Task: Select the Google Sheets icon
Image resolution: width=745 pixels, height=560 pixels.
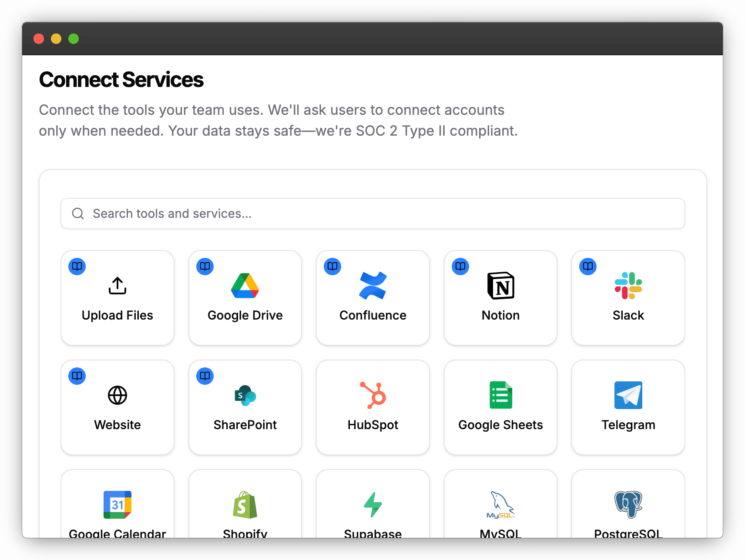Action: pyautogui.click(x=500, y=395)
